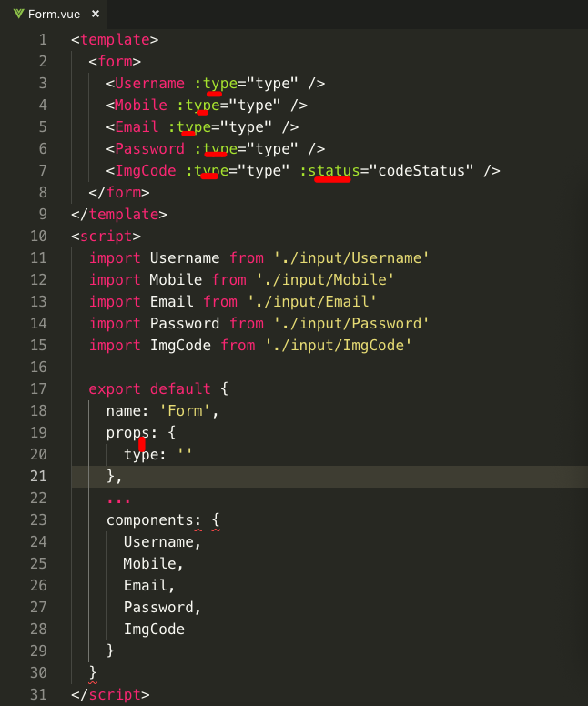Click the Vue logo icon on the tab
The image size is (588, 706).
[x=18, y=14]
